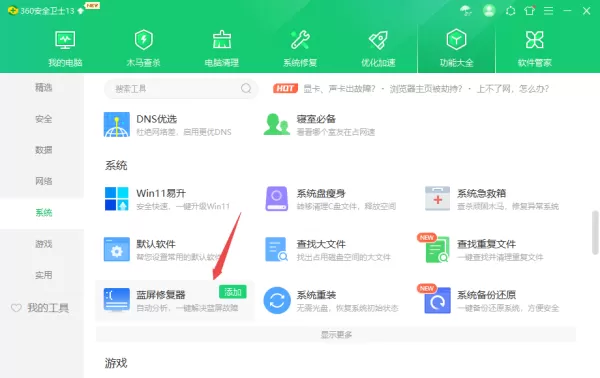Screen dimensions: 600x378
Task: Open the 我的电脑 monitor icon
Action: pyautogui.click(x=65, y=40)
